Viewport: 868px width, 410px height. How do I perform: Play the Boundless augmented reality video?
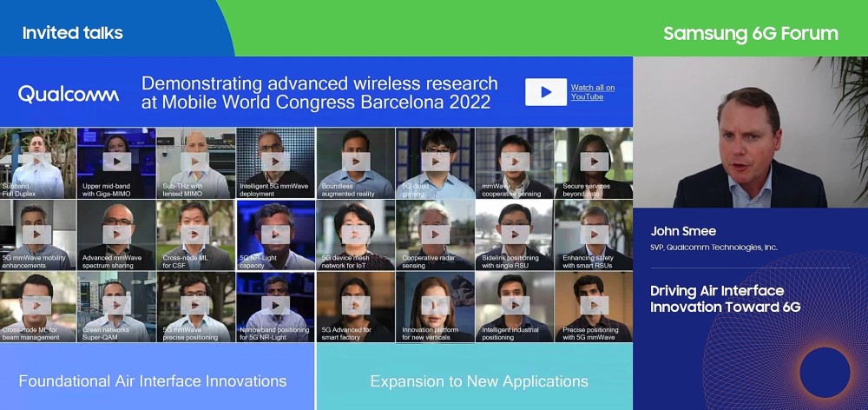point(356,161)
